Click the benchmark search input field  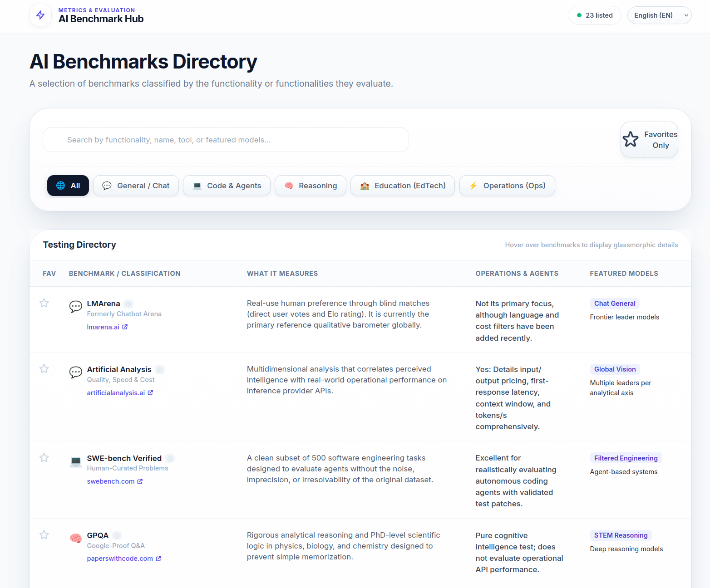(226, 140)
